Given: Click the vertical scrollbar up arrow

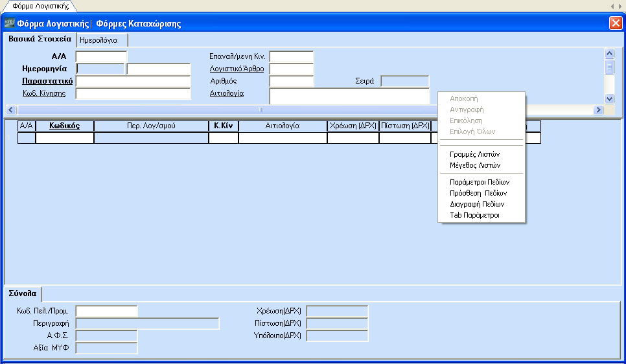Looking at the screenshot, I should 609,53.
